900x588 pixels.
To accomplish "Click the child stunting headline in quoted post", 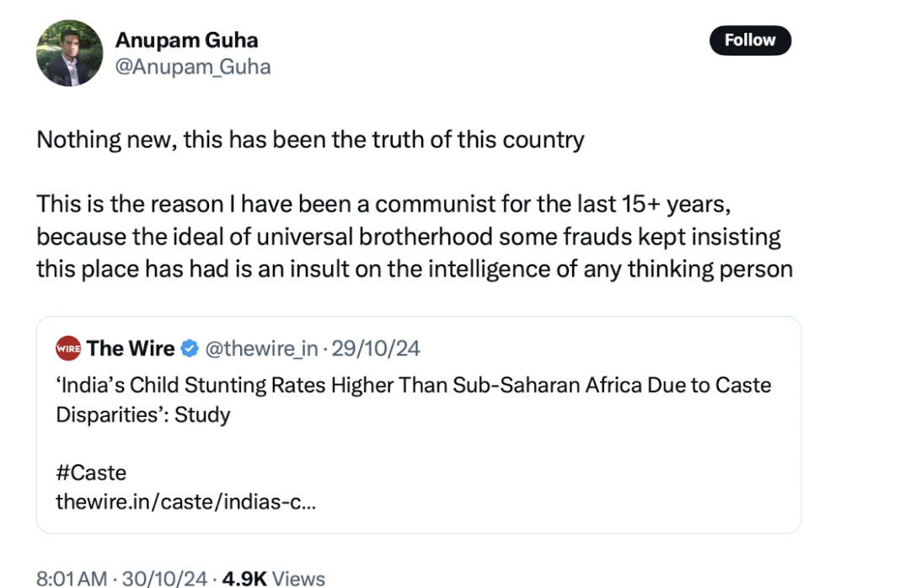I will click(x=413, y=386).
